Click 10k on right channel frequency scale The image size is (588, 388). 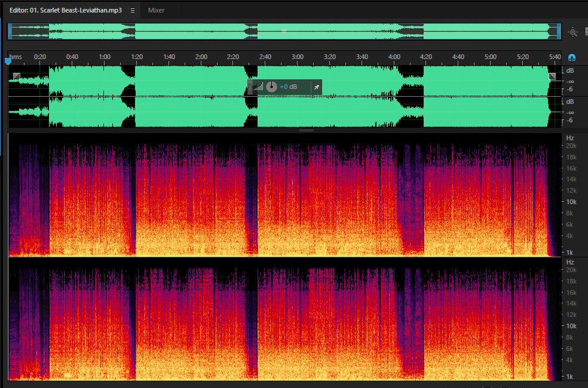tap(571, 326)
